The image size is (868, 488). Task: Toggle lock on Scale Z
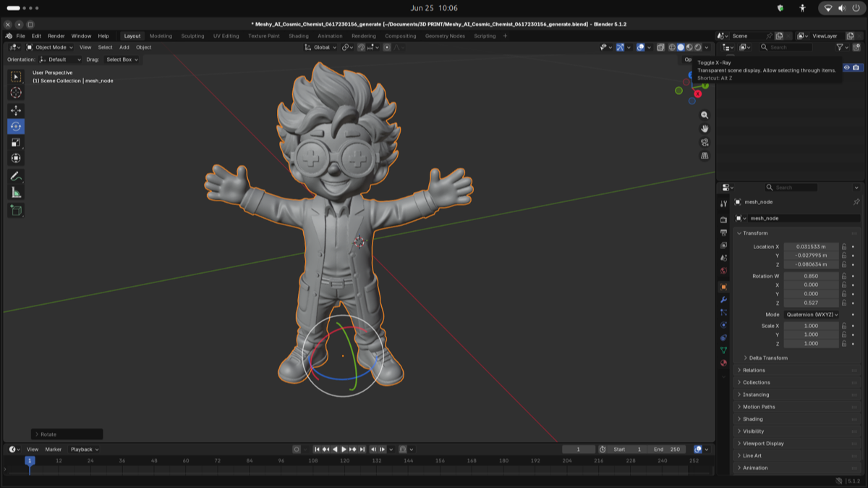pos(844,343)
